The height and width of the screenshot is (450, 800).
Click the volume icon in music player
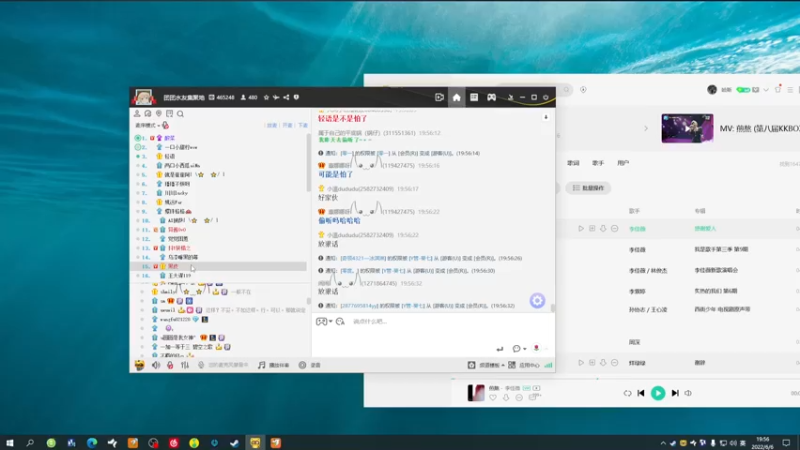tap(688, 393)
